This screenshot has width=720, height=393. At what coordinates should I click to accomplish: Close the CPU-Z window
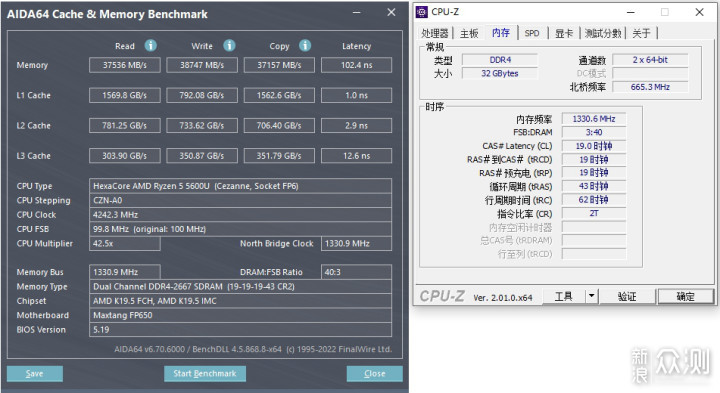coord(699,12)
